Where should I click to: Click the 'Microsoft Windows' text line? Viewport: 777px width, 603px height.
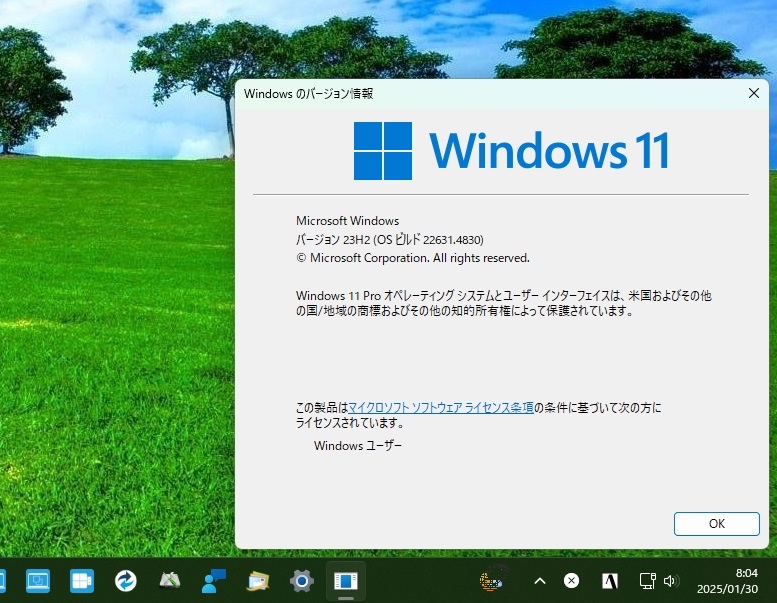pos(347,220)
